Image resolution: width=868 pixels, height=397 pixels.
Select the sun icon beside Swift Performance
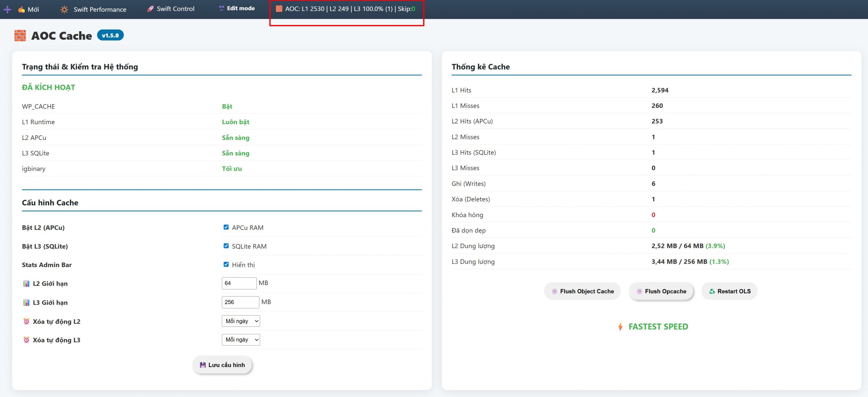click(x=64, y=10)
